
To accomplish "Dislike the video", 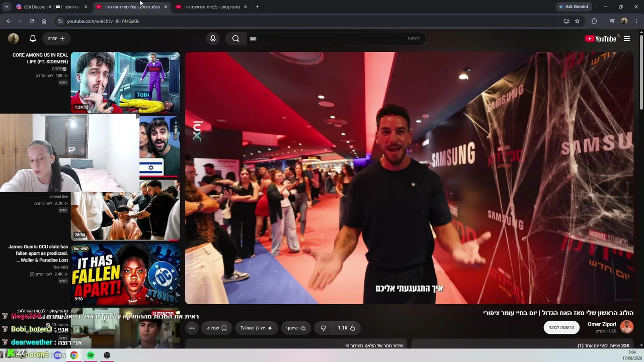I will (323, 328).
